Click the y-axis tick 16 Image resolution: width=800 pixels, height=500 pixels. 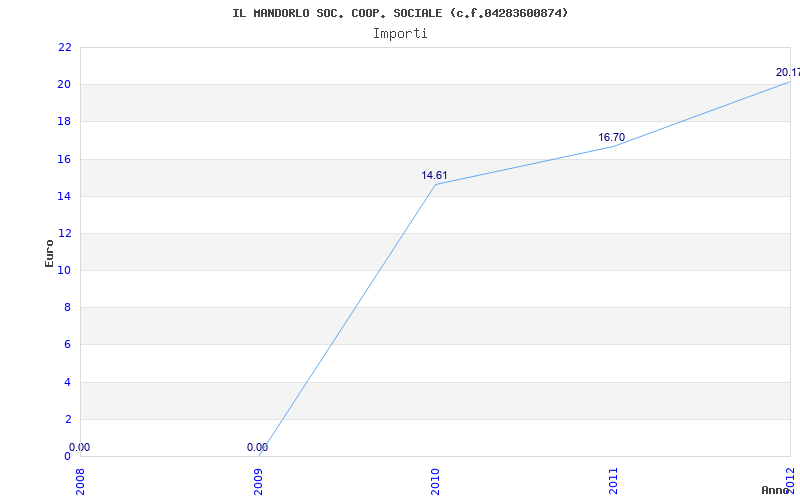(x=65, y=159)
